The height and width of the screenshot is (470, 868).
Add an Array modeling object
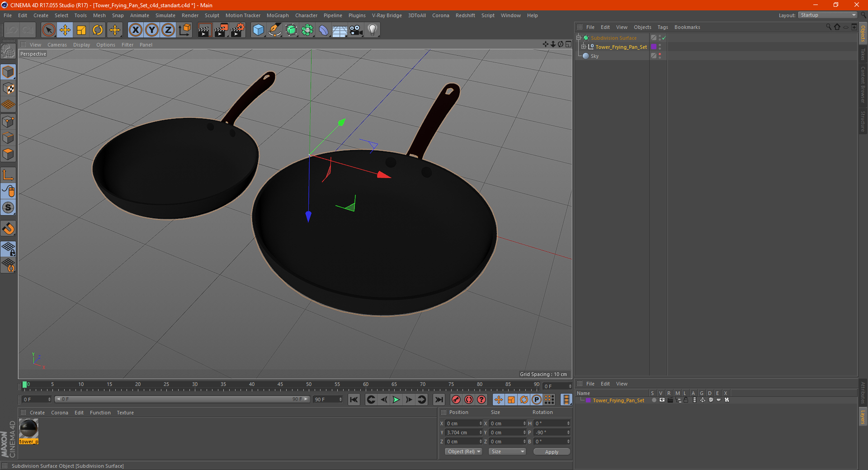tap(307, 30)
